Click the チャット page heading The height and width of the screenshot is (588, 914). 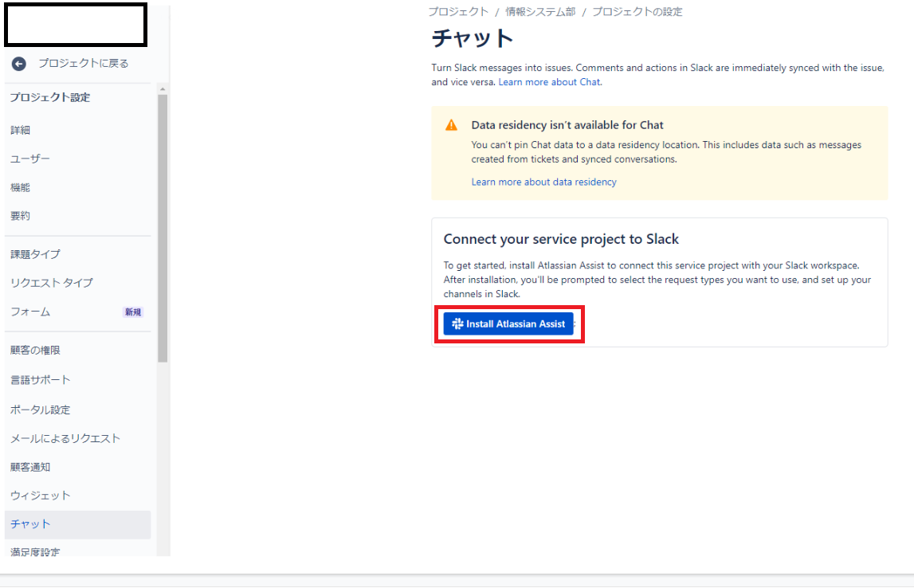[473, 38]
